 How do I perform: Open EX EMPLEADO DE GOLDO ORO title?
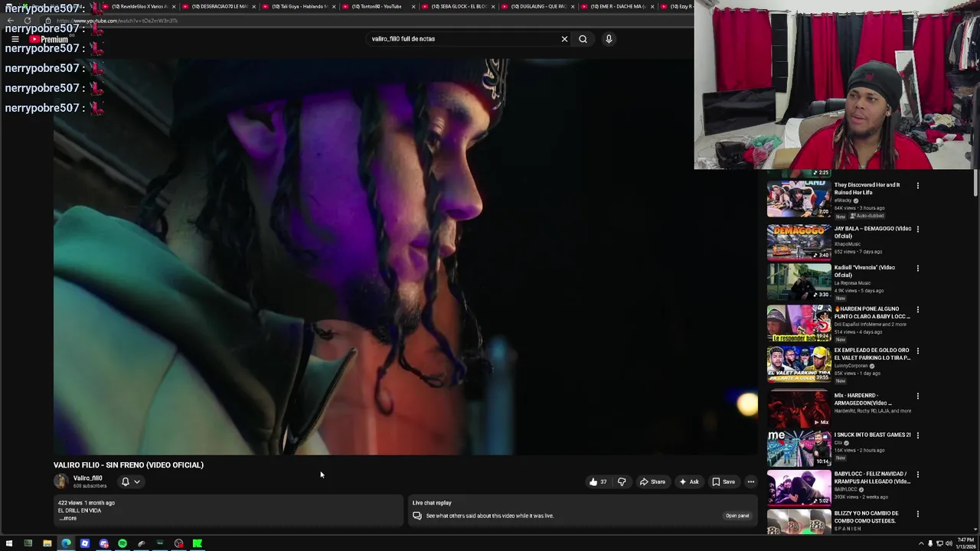(x=872, y=354)
